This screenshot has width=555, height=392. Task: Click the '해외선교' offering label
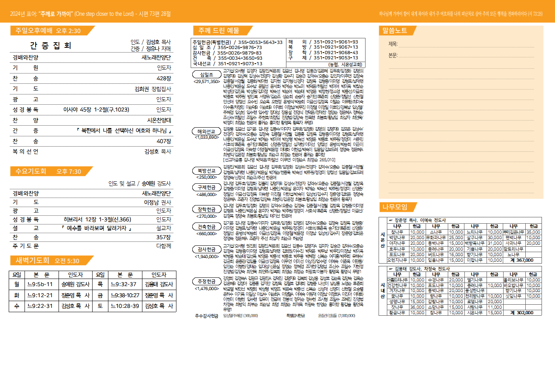[x=206, y=131]
